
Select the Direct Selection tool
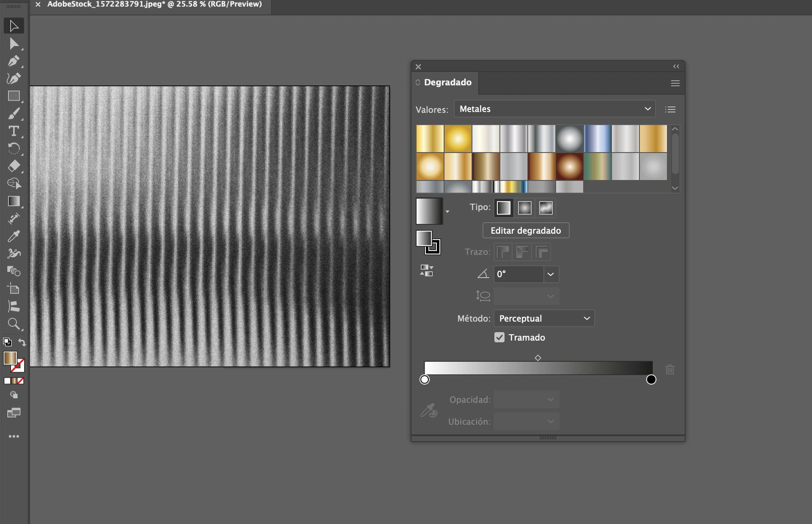pos(14,44)
